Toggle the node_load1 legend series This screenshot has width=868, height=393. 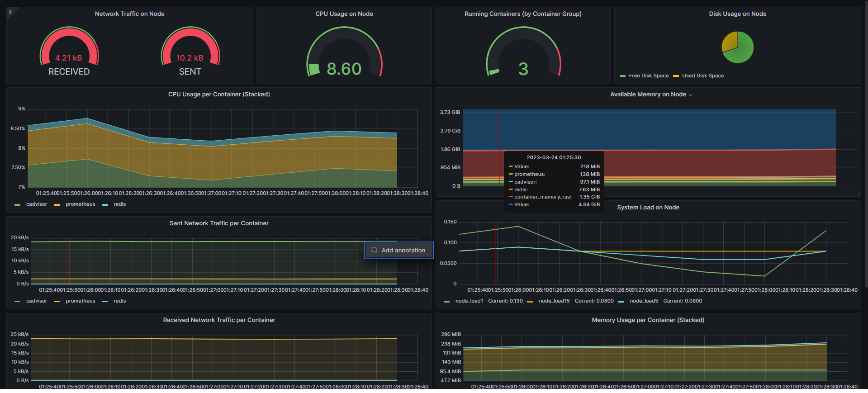point(469,301)
